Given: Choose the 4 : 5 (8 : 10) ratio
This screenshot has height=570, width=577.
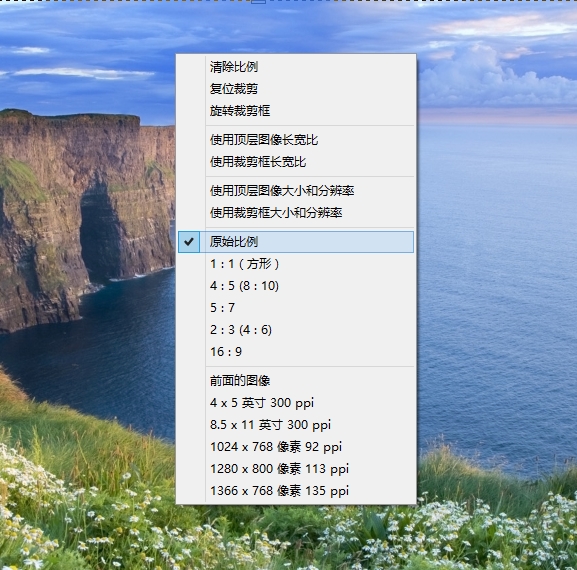Looking at the screenshot, I should 296,286.
